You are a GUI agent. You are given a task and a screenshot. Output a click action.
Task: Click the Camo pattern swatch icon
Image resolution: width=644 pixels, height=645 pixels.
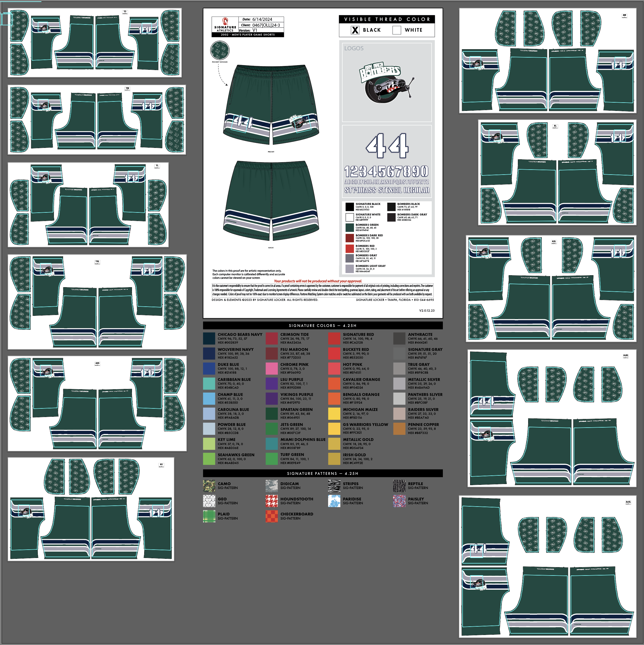tap(209, 486)
